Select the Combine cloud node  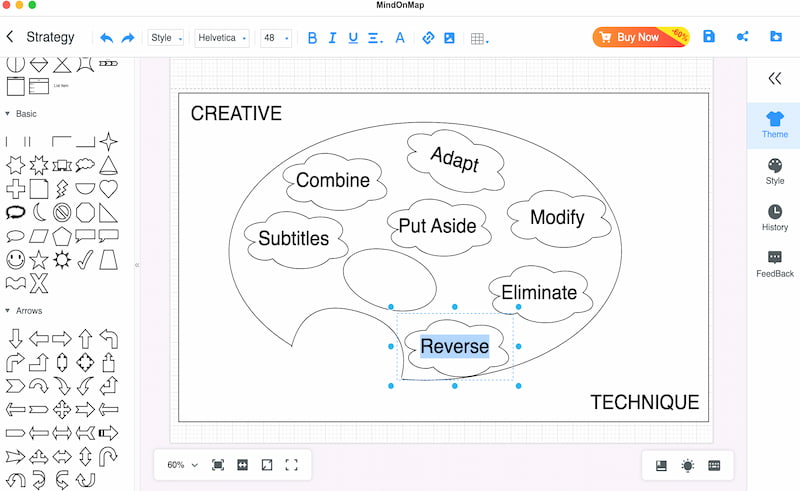334,181
